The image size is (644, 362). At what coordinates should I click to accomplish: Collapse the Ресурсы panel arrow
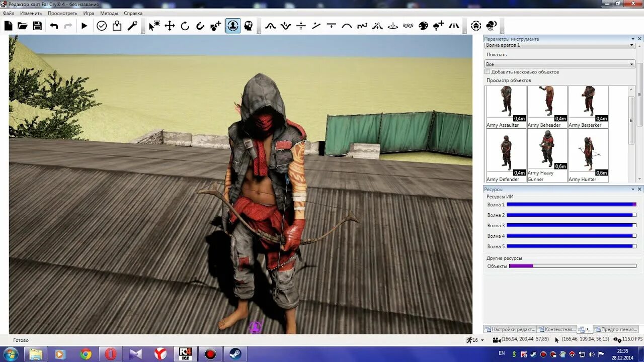(633, 189)
